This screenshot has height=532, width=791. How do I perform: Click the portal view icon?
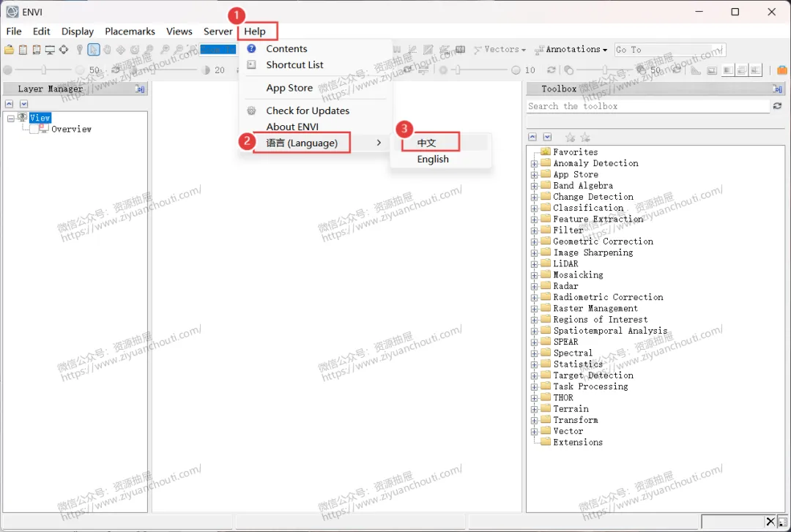(712, 70)
